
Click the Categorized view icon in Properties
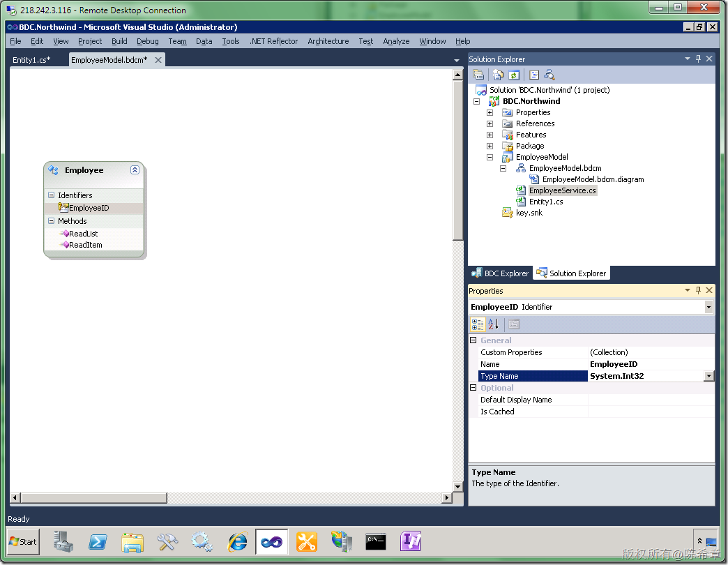click(x=478, y=324)
